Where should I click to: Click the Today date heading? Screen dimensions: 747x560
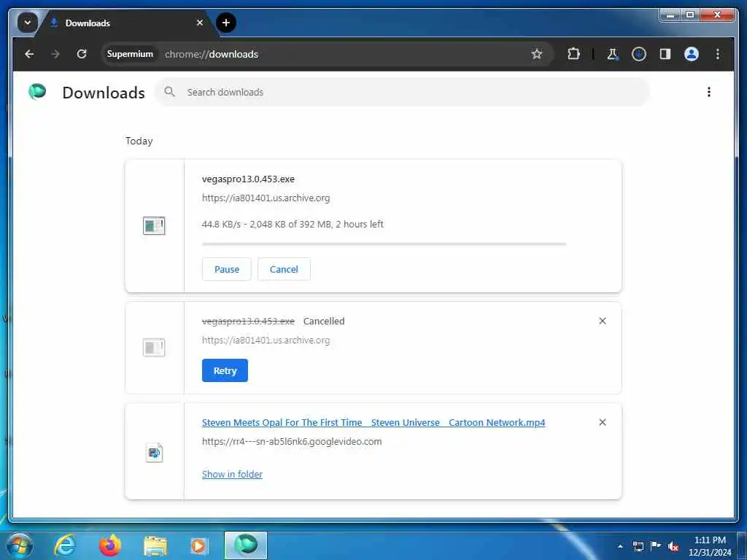(x=139, y=141)
